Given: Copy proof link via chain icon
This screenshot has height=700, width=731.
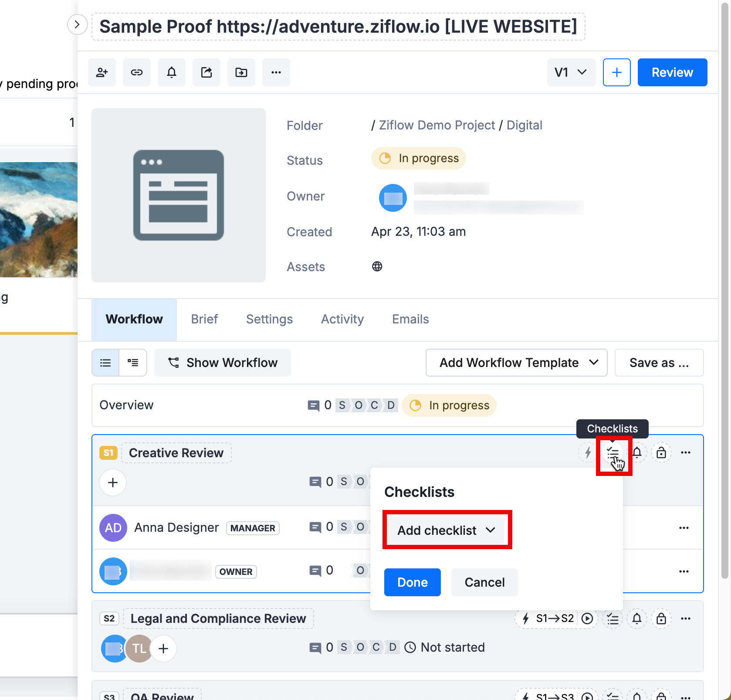Looking at the screenshot, I should coord(137,72).
